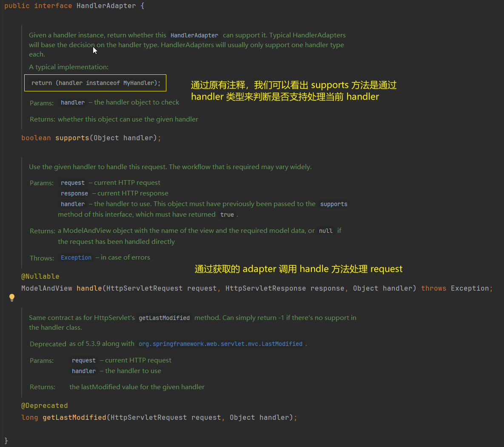The width and height of the screenshot is (504, 447).
Task: Open the org.springframework.web.servlet.mvc.LastModified link
Action: click(x=221, y=344)
